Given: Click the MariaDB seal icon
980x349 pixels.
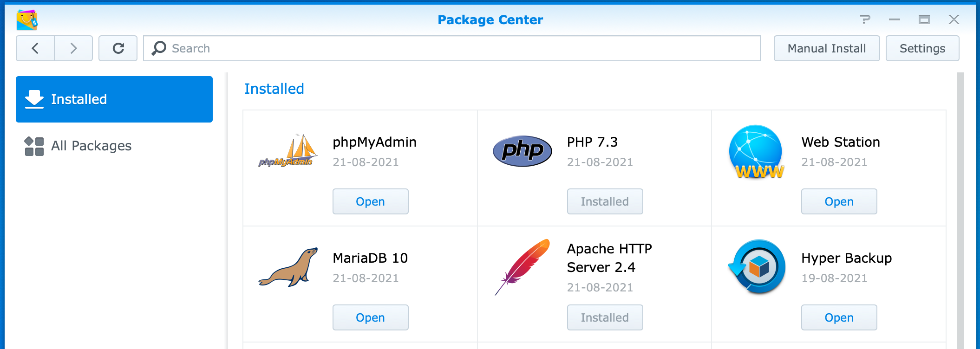Looking at the screenshot, I should tap(288, 267).
